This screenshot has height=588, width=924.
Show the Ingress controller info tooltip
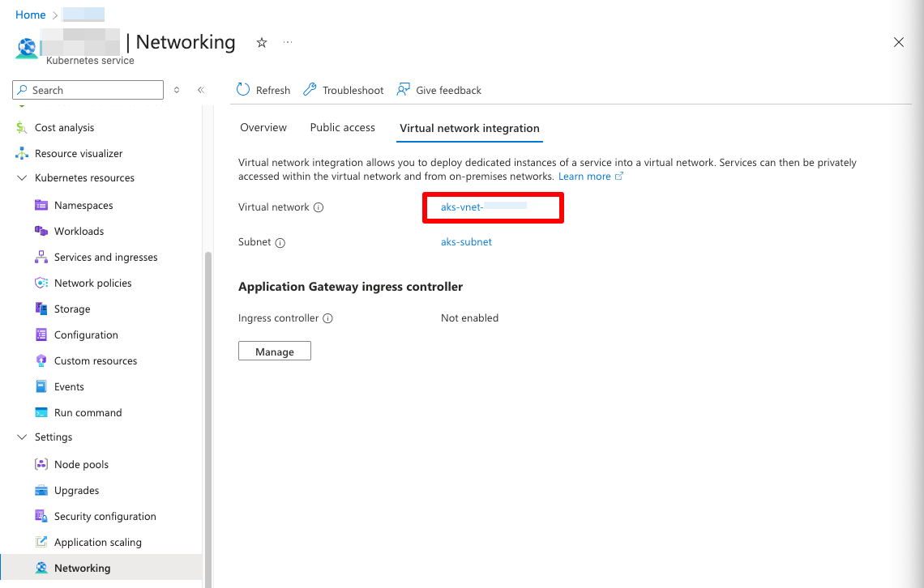coord(327,318)
